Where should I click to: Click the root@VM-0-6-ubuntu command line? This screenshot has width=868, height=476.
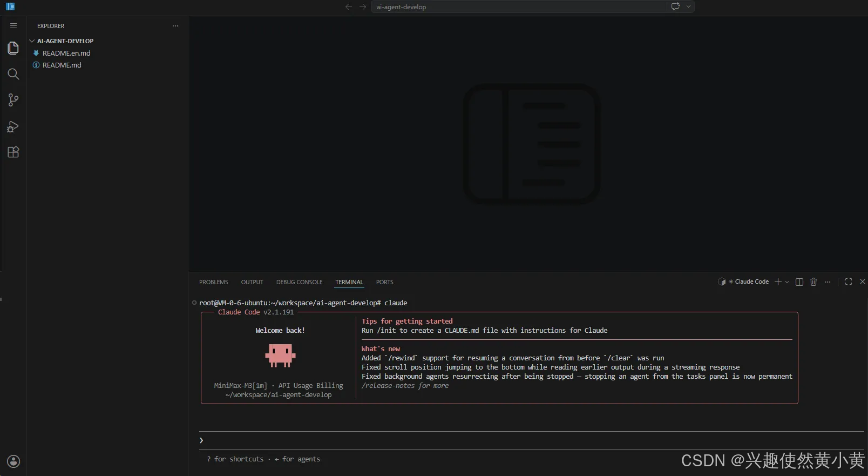click(x=303, y=303)
